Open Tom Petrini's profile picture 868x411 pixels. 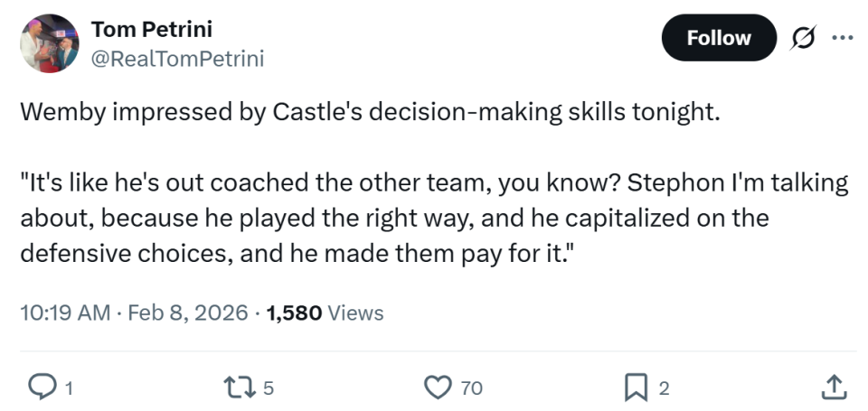tap(50, 43)
